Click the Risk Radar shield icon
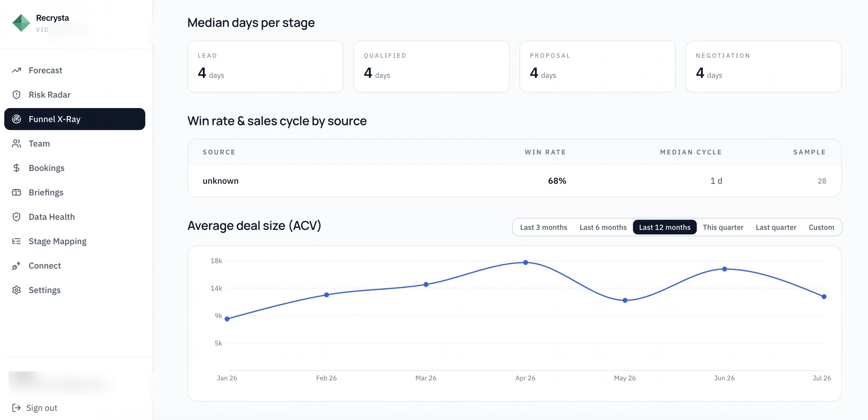Viewport: 868px width, 420px height. [x=16, y=95]
